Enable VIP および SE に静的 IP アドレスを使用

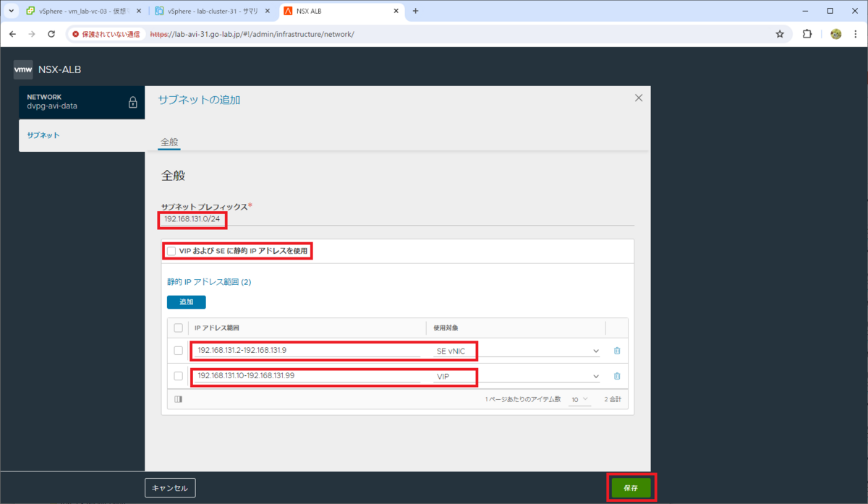coord(171,251)
